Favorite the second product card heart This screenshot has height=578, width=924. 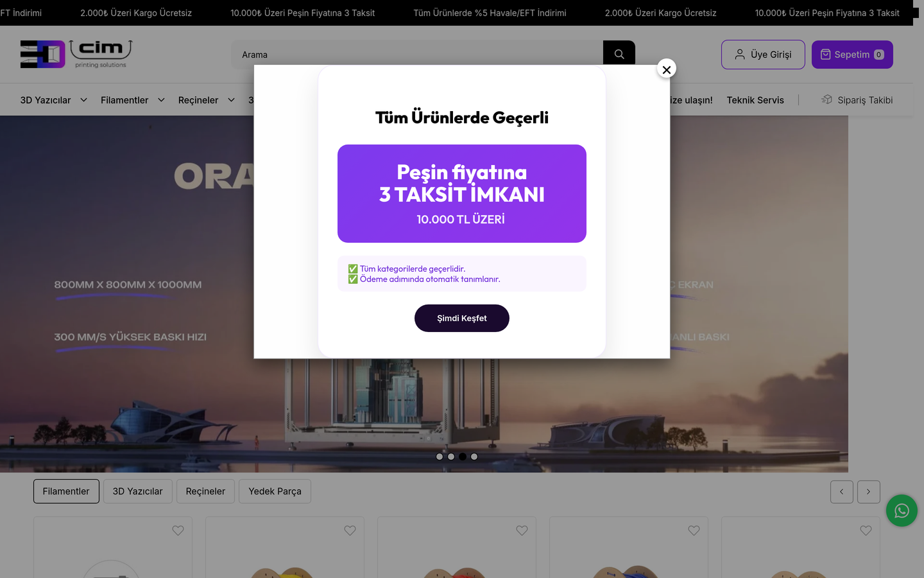tap(350, 530)
